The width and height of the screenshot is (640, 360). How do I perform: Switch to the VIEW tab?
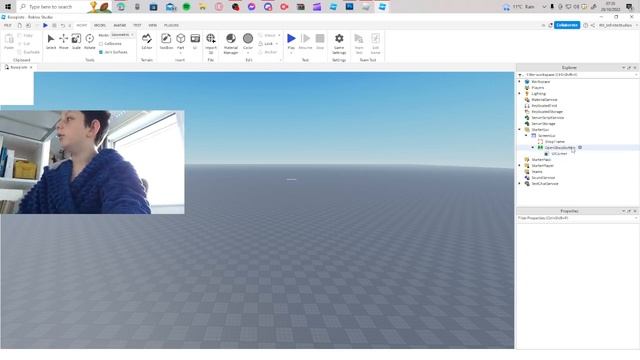[153, 25]
